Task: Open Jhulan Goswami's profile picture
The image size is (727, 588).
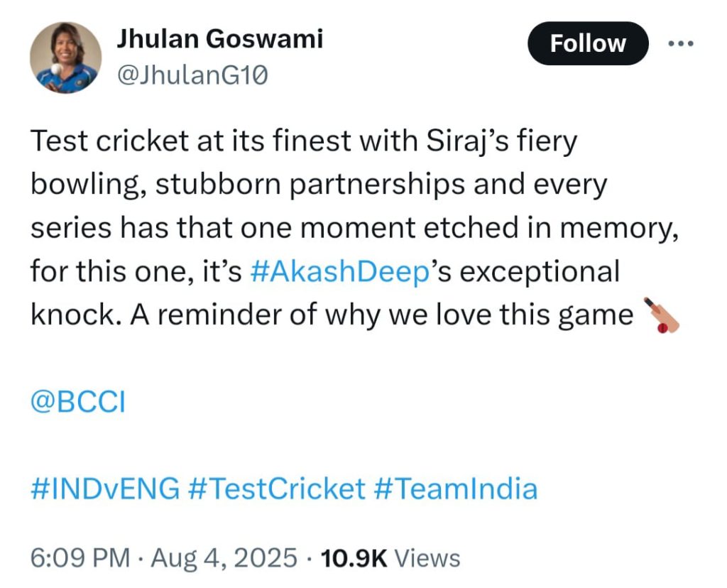Action: tap(65, 58)
